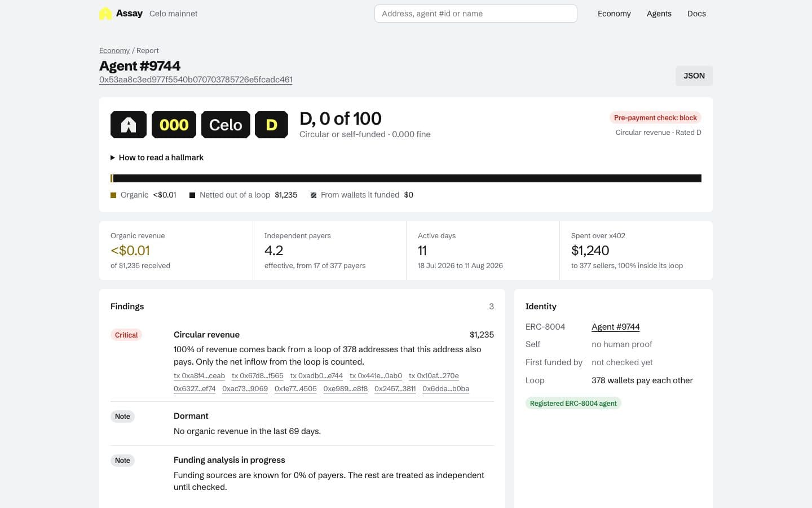
Task: Open Agent #9744 ERC-8004 identity link
Action: (616, 327)
